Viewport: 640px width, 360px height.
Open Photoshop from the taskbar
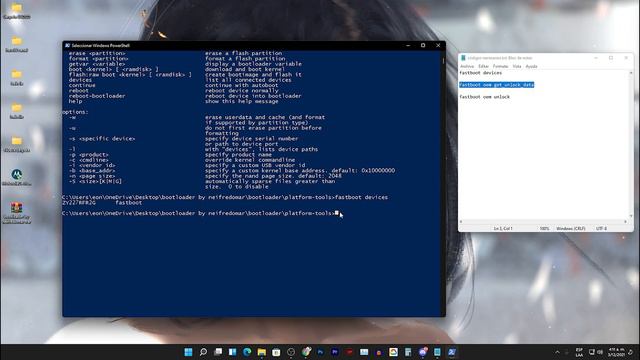click(x=320, y=352)
